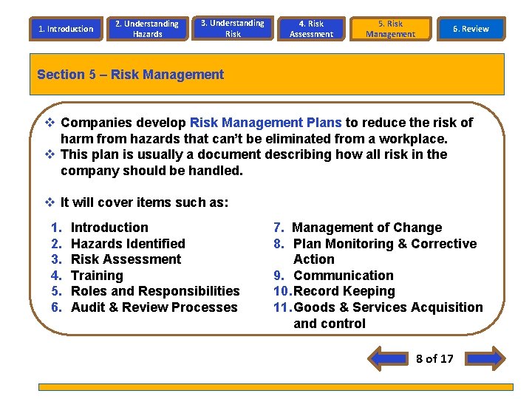Go to next slide with right arrow
This screenshot has width=532, height=399.
click(x=485, y=358)
